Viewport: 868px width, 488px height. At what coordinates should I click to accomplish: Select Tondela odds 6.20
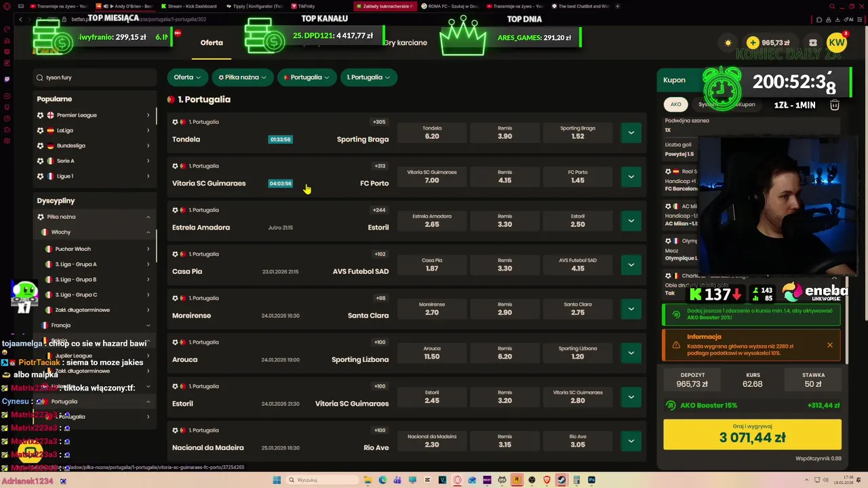pyautogui.click(x=432, y=132)
